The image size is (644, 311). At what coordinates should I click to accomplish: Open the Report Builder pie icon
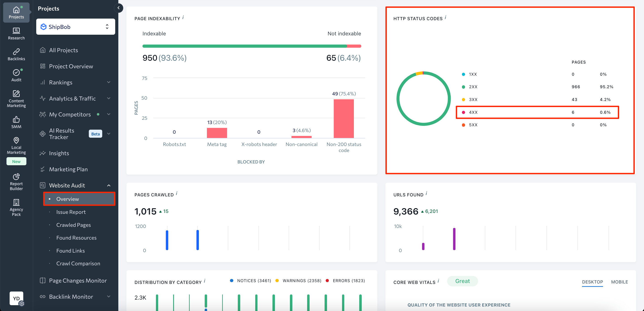(x=16, y=177)
